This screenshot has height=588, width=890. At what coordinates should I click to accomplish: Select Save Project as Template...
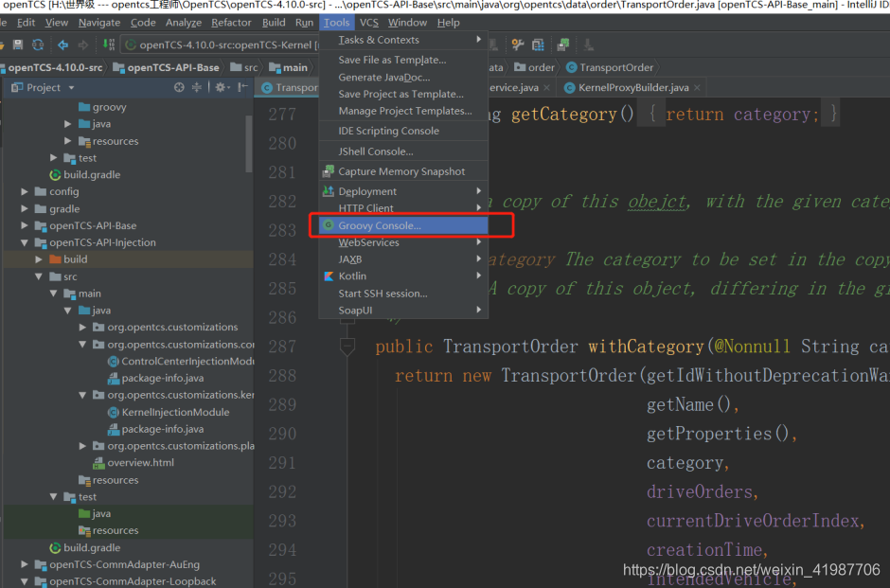pyautogui.click(x=403, y=95)
